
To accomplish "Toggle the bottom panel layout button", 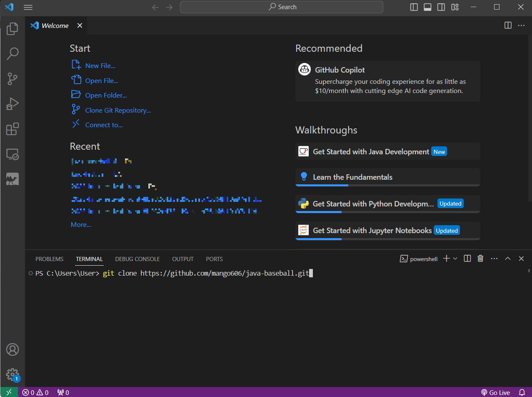I will pyautogui.click(x=427, y=7).
